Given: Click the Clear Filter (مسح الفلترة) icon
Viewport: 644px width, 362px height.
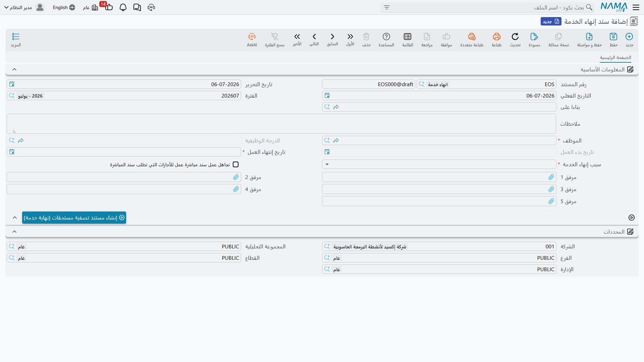Looking at the screenshot, I should pyautogui.click(x=275, y=37).
